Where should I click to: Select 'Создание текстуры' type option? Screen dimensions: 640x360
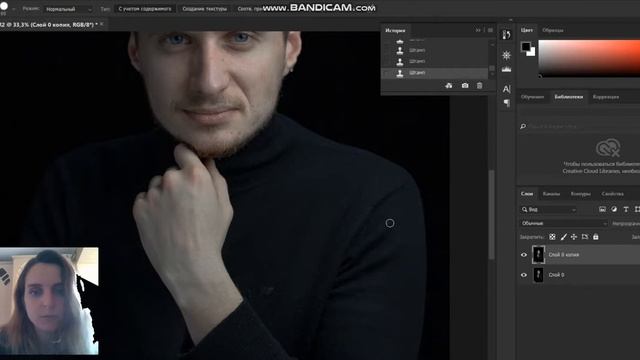point(204,9)
